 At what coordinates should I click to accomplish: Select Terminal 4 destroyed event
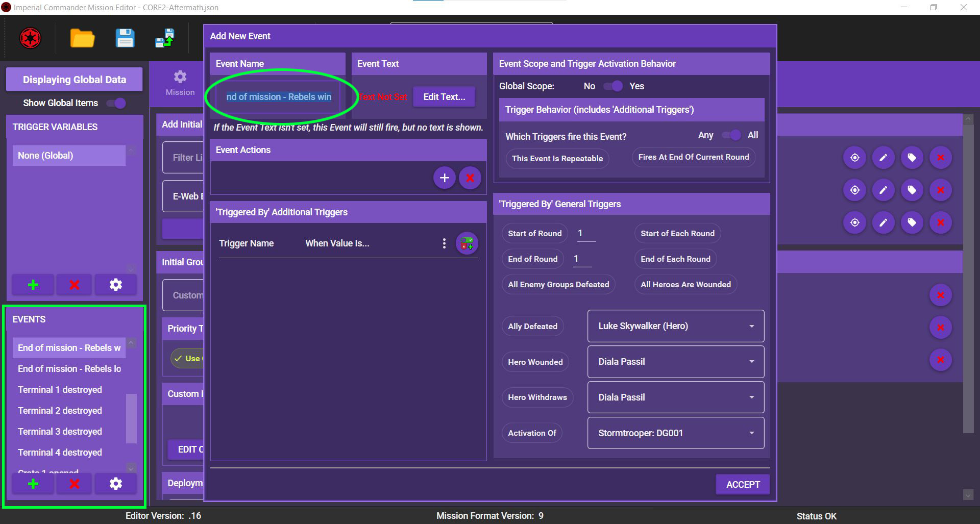69,453
